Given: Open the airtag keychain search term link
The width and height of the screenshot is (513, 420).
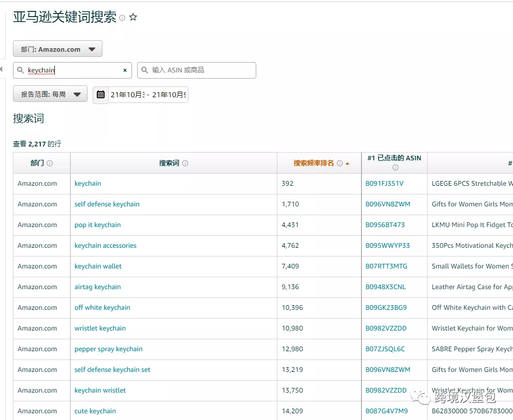Looking at the screenshot, I should click(x=97, y=287).
